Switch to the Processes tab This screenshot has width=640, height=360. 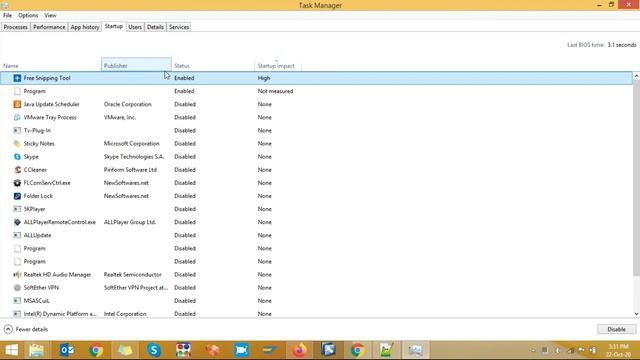pos(16,27)
